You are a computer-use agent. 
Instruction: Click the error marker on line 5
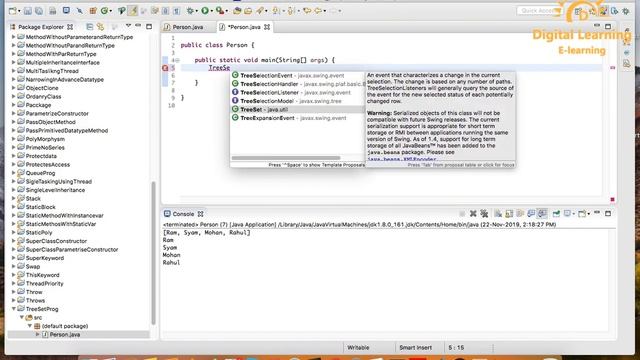coord(165,68)
